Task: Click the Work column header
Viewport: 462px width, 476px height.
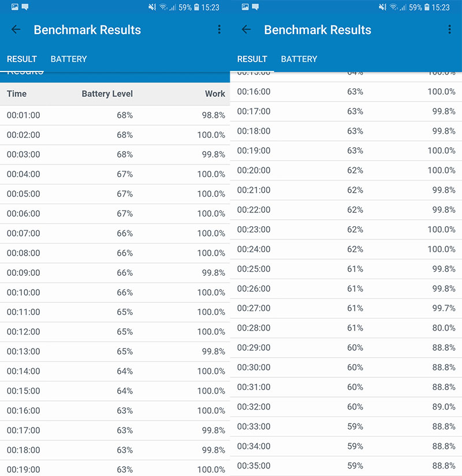Action: (215, 94)
